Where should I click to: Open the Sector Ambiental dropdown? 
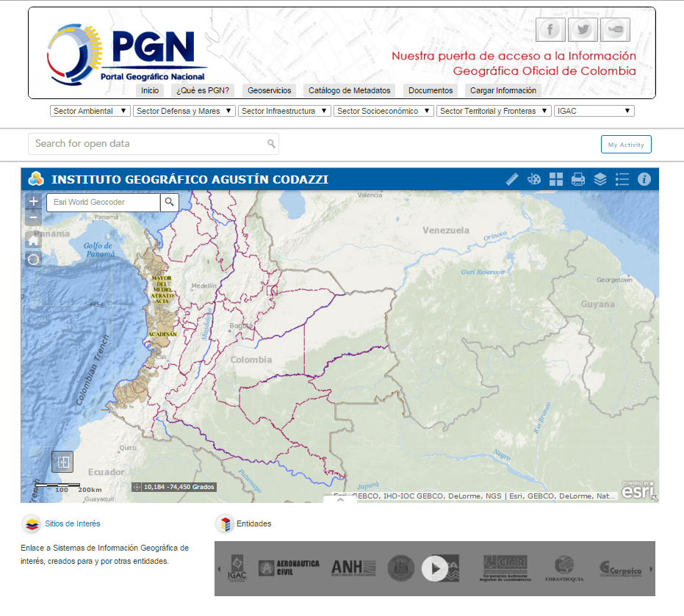pyautogui.click(x=87, y=110)
